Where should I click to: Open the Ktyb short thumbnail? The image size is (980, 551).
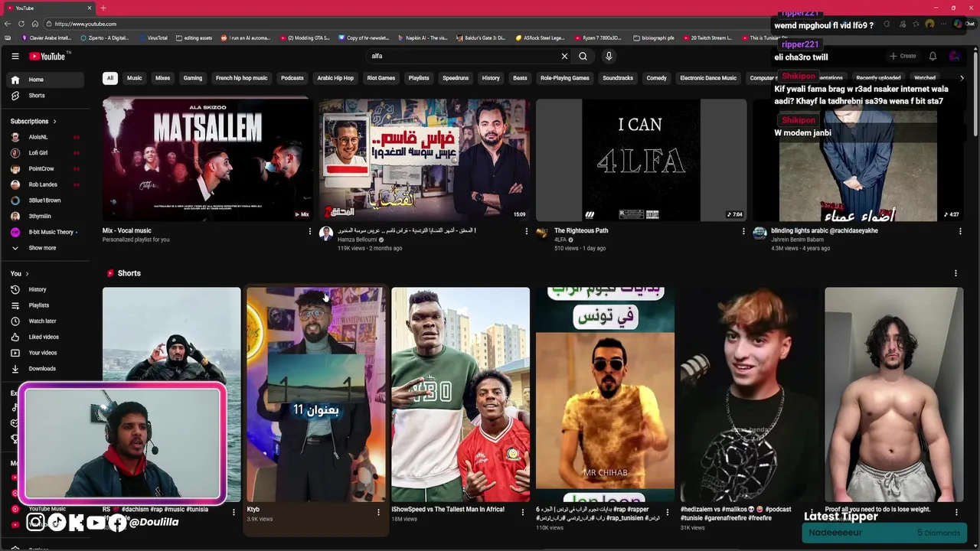point(315,394)
